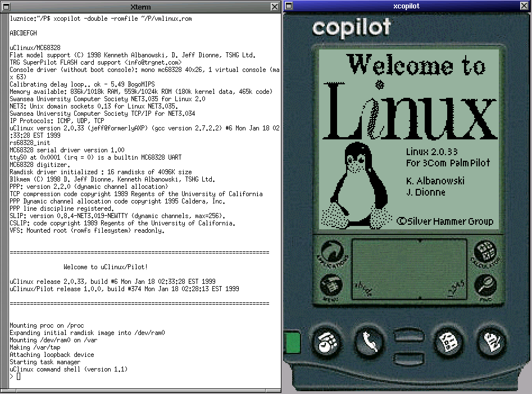Image resolution: width=532 pixels, height=394 pixels.
Task: Click the green power button on the Pilot
Action: 292,343
